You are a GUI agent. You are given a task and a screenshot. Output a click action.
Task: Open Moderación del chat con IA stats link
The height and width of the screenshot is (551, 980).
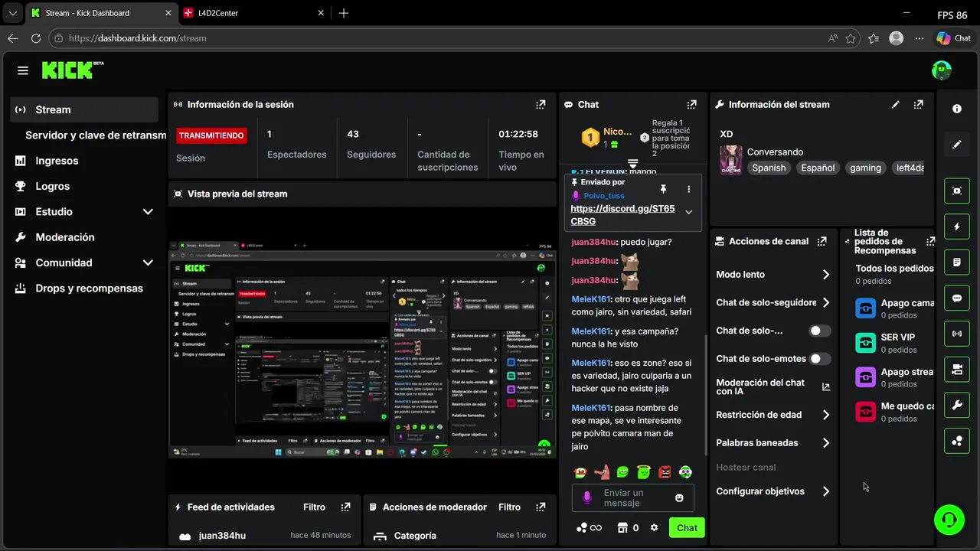(x=826, y=387)
